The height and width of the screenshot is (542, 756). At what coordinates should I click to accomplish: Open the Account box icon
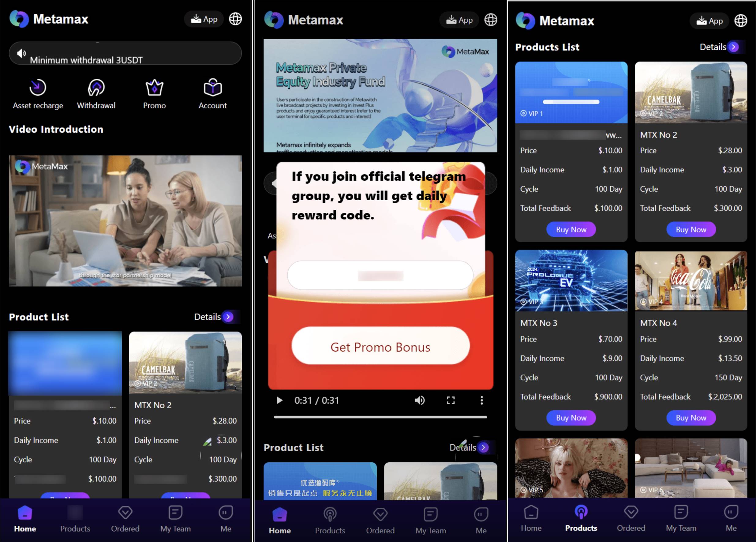tap(213, 88)
